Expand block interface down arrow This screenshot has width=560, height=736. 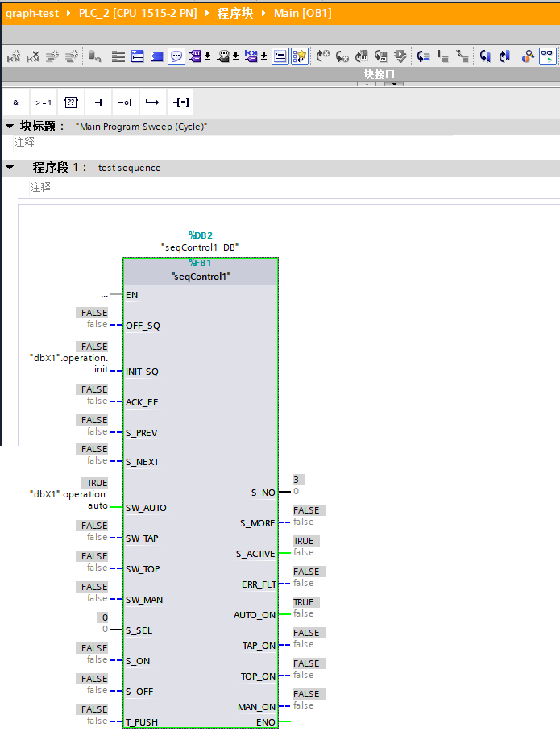click(x=394, y=85)
